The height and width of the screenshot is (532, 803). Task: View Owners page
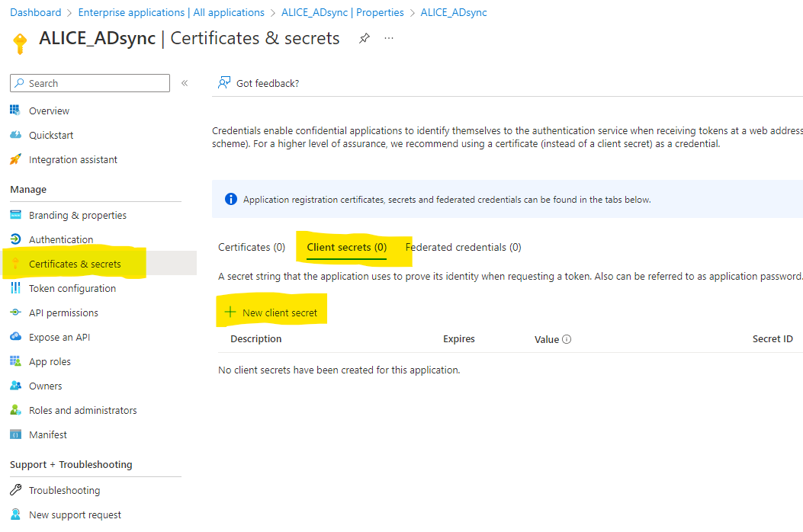click(45, 386)
